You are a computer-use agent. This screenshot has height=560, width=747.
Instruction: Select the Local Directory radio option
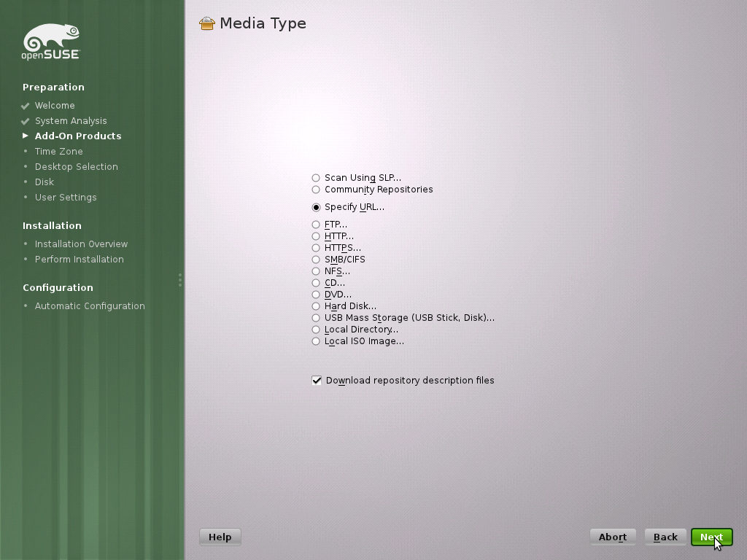pos(316,330)
